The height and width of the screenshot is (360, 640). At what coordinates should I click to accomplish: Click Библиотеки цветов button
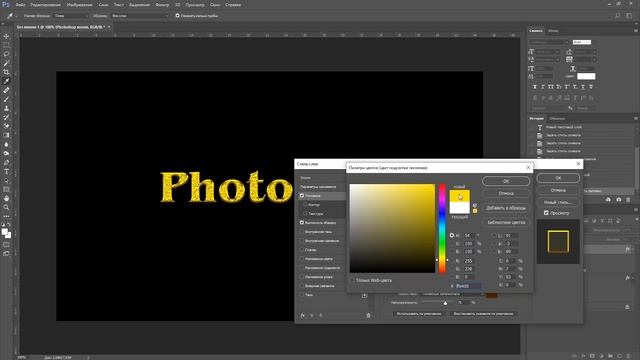(x=506, y=222)
